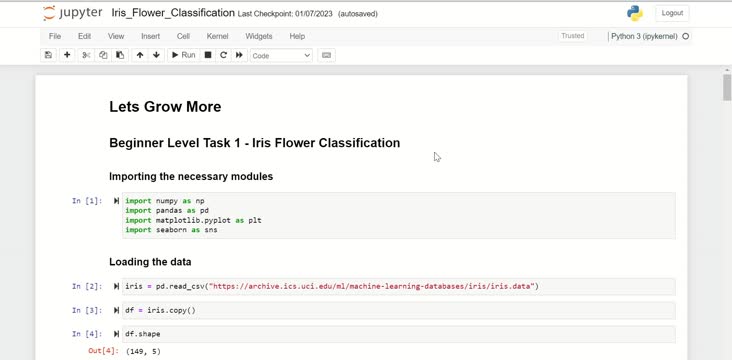
Task: Open the command palette keyboard icon
Action: click(x=326, y=55)
